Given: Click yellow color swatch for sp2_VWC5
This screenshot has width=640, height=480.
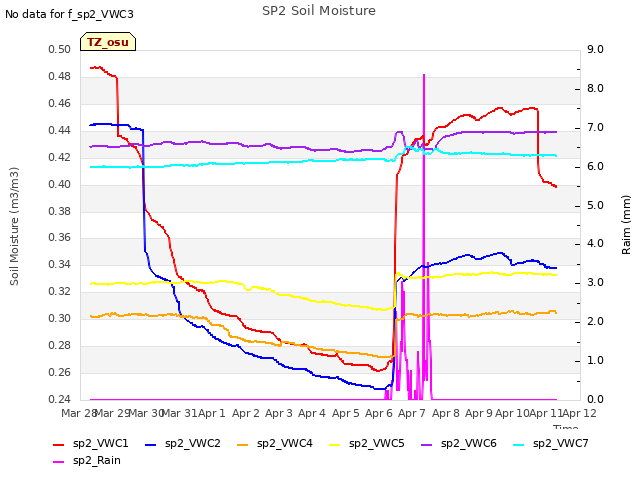Looking at the screenshot, I should 335,444.
